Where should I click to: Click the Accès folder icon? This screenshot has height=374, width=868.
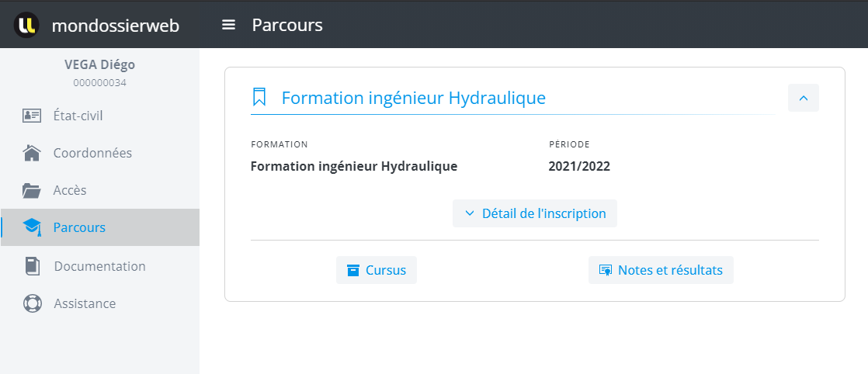click(x=32, y=190)
